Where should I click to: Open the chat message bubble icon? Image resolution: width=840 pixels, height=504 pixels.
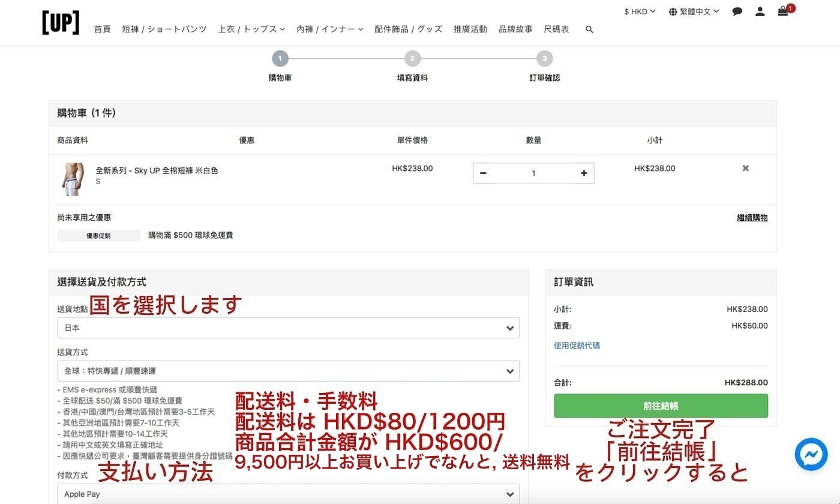point(737,11)
